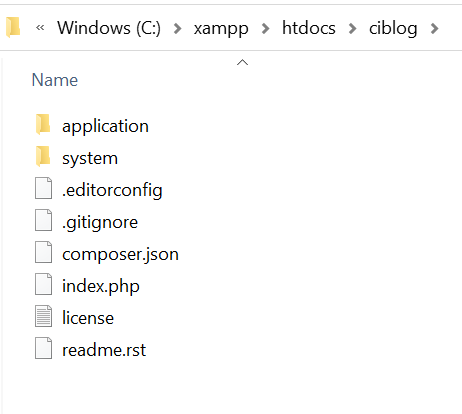
Task: Click the license text document icon
Action: coord(43,316)
